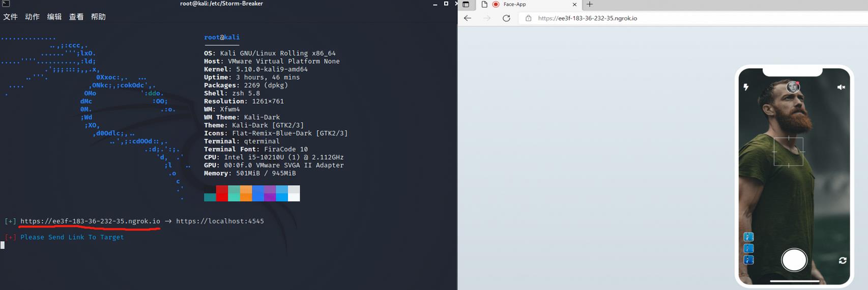Minimize the qterminal window
The height and width of the screenshot is (290, 868).
[x=435, y=4]
